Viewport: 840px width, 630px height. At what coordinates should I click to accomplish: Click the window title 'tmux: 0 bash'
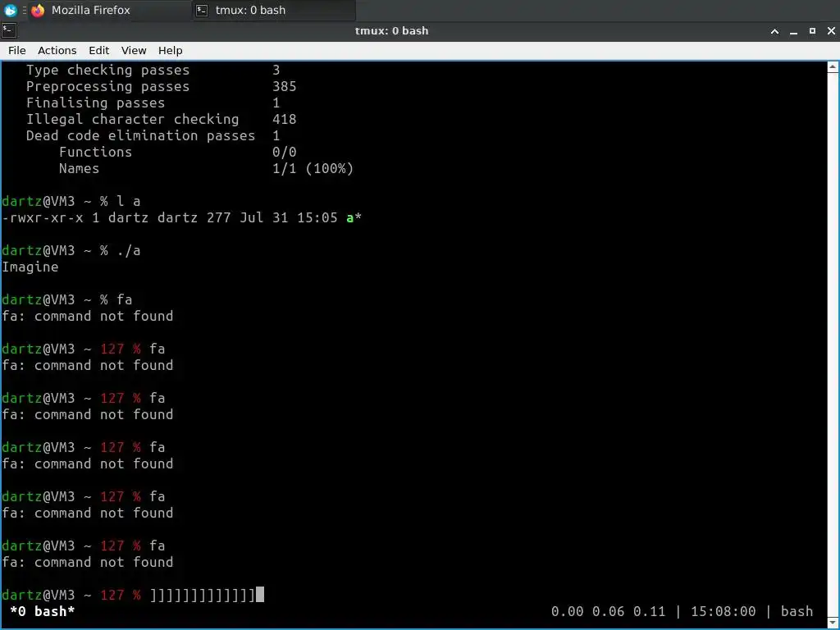coord(391,31)
